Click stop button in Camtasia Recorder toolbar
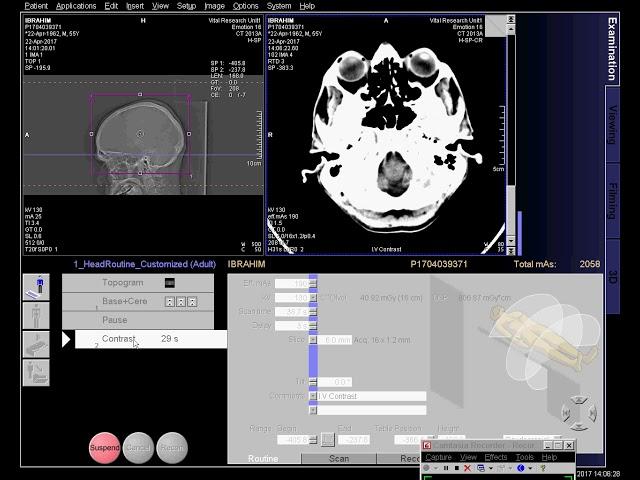 [457, 468]
